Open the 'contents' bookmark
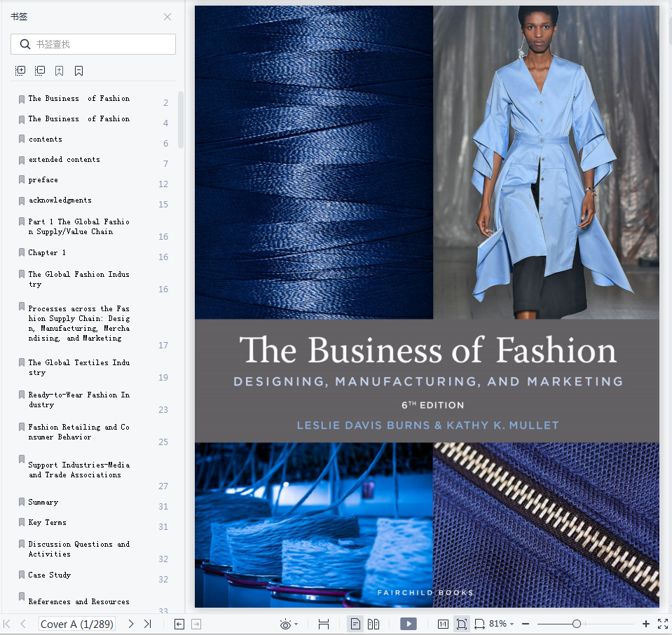 coord(46,139)
